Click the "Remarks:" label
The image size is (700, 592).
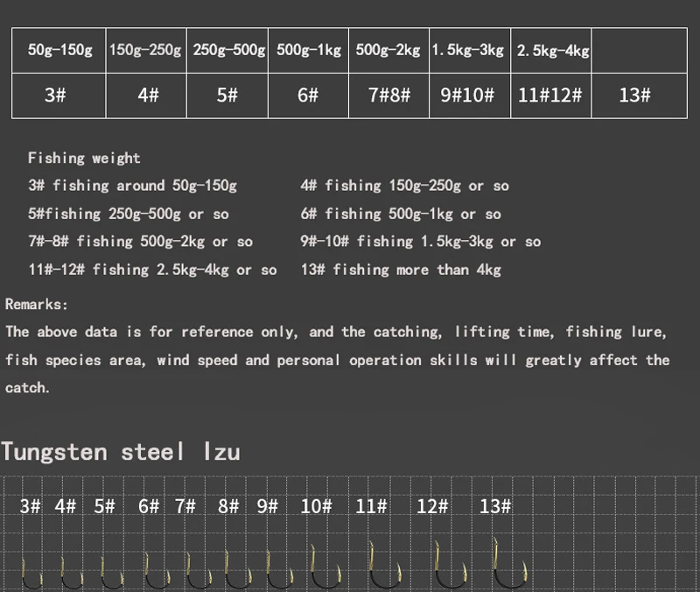click(37, 304)
